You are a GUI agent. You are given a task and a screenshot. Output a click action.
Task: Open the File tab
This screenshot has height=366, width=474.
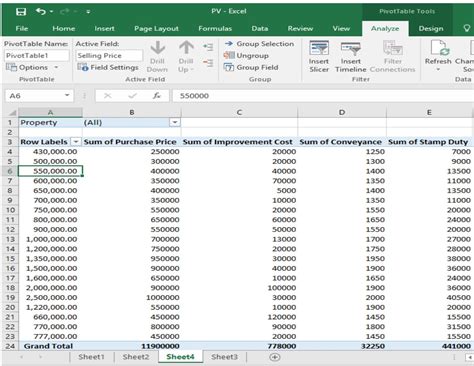click(22, 29)
